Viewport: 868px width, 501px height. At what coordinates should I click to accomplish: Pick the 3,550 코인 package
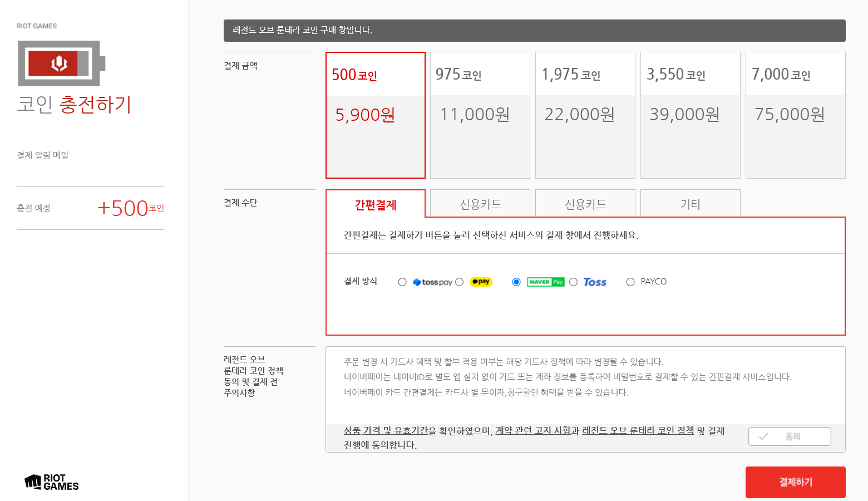[x=691, y=115]
